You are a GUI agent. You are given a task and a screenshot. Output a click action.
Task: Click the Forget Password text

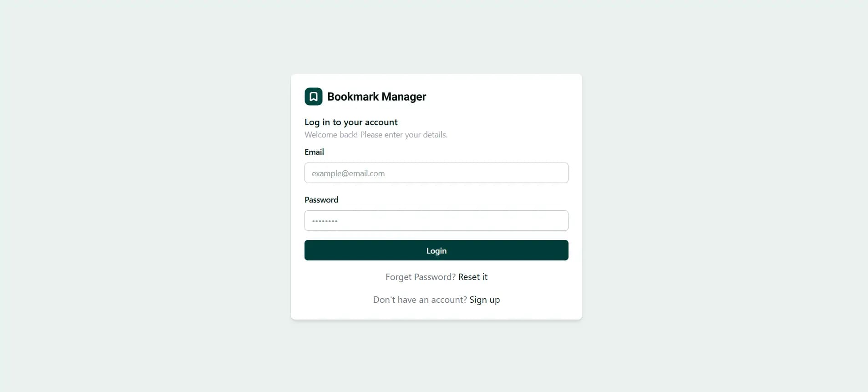(420, 277)
